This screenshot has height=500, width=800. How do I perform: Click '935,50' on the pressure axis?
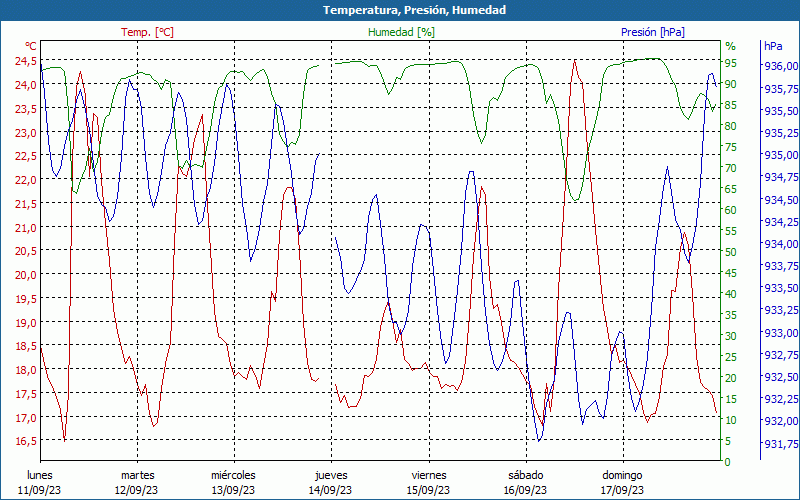pos(781,111)
